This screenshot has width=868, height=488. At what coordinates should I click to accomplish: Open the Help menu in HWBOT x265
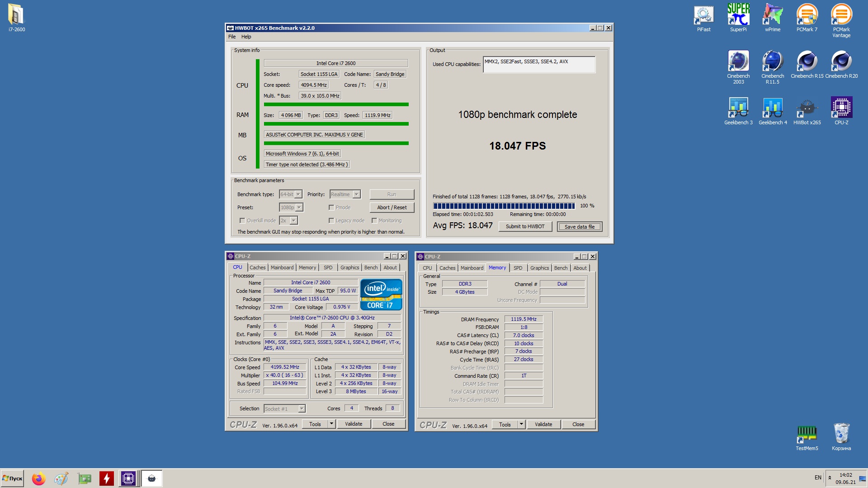(246, 37)
